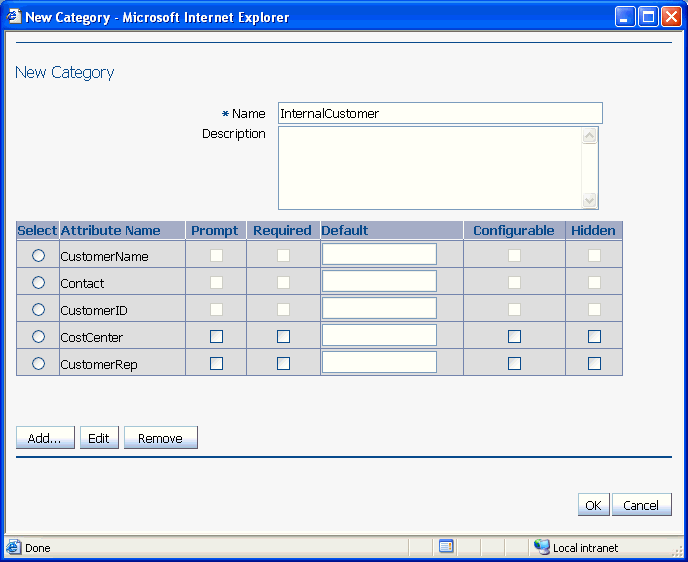688x562 pixels.
Task: Click disabled Required checkbox for CustomerID
Action: pyautogui.click(x=283, y=310)
